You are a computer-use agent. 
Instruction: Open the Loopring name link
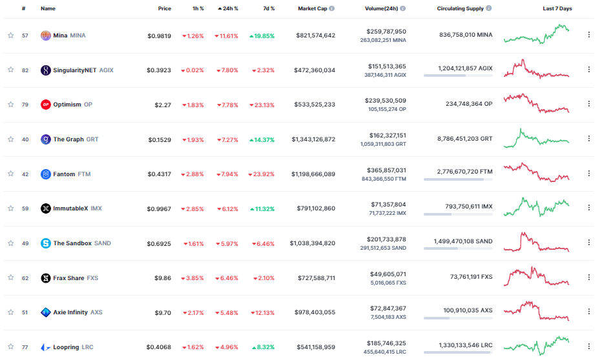[65, 347]
